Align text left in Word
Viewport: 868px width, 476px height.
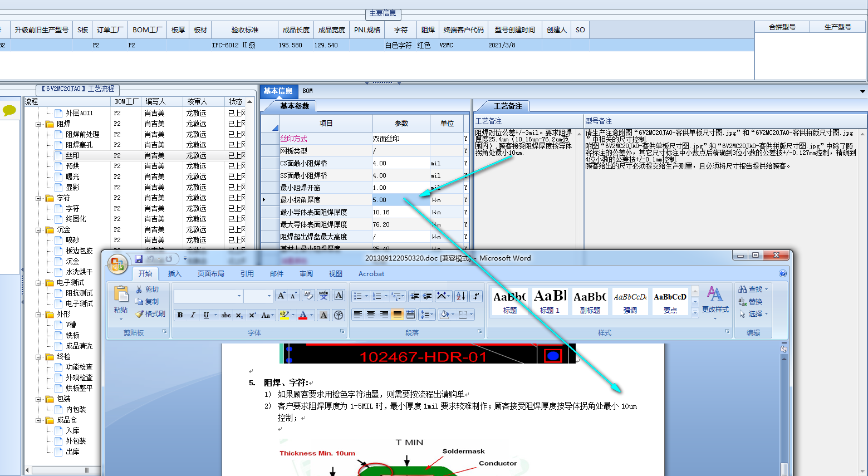[357, 315]
